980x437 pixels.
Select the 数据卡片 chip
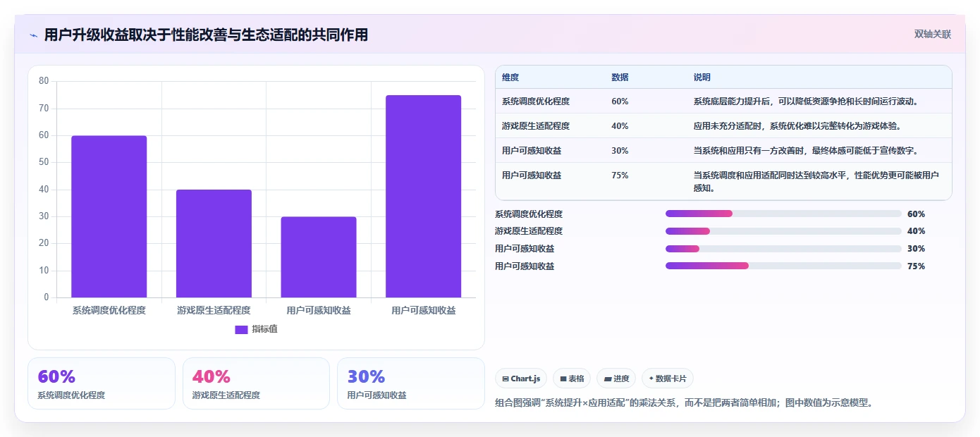point(668,378)
